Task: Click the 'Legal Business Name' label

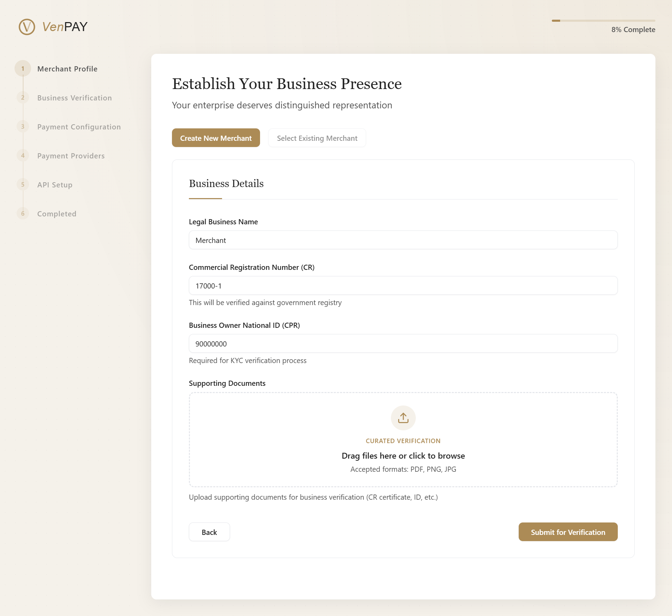Action: [x=223, y=222]
